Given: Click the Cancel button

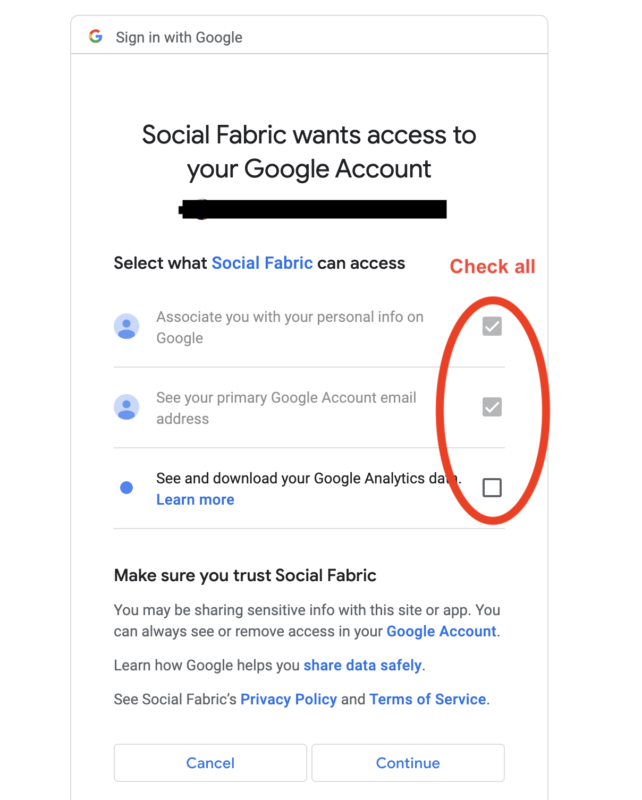Looking at the screenshot, I should (x=210, y=763).
